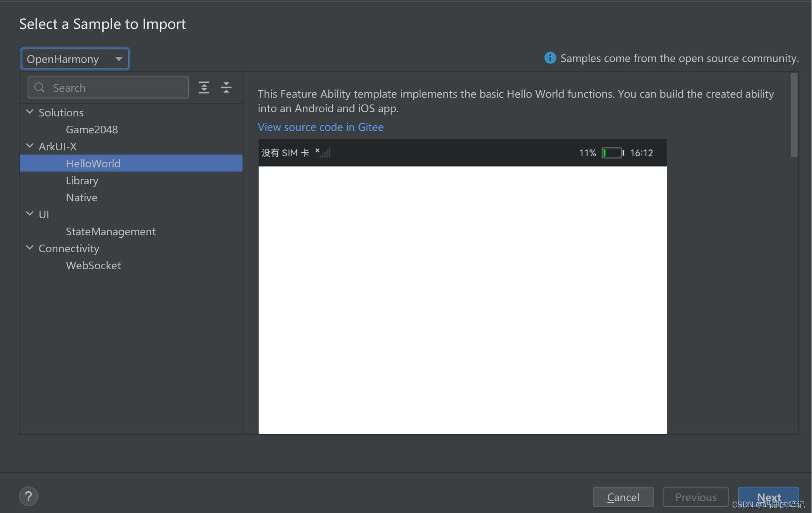Click the Next button
This screenshot has height=513, width=812.
(769, 497)
